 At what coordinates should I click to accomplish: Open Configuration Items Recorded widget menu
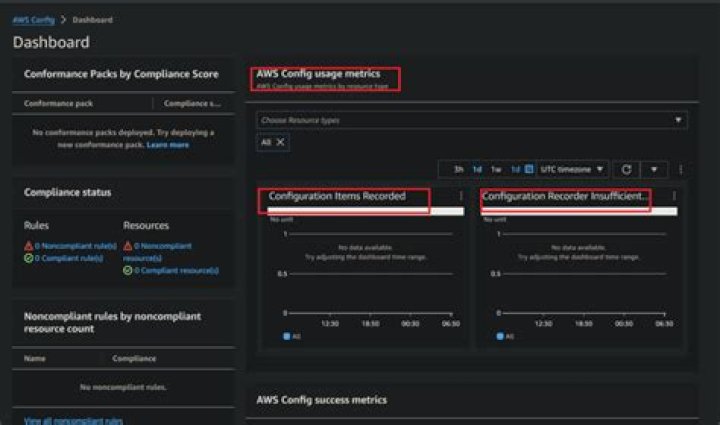(461, 196)
